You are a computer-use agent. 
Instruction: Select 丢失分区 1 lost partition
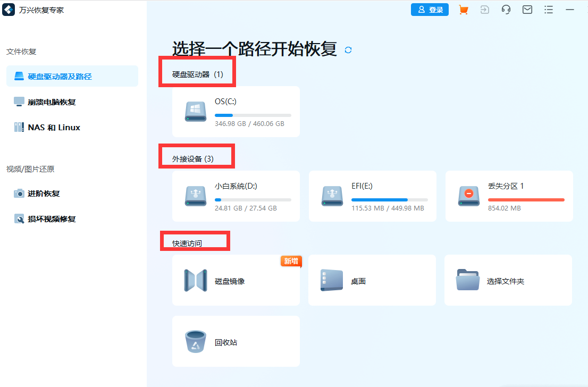pos(509,196)
